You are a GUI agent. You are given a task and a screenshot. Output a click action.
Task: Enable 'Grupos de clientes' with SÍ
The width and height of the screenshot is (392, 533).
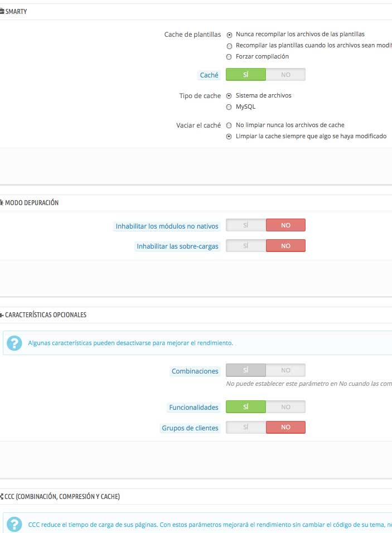point(246,427)
